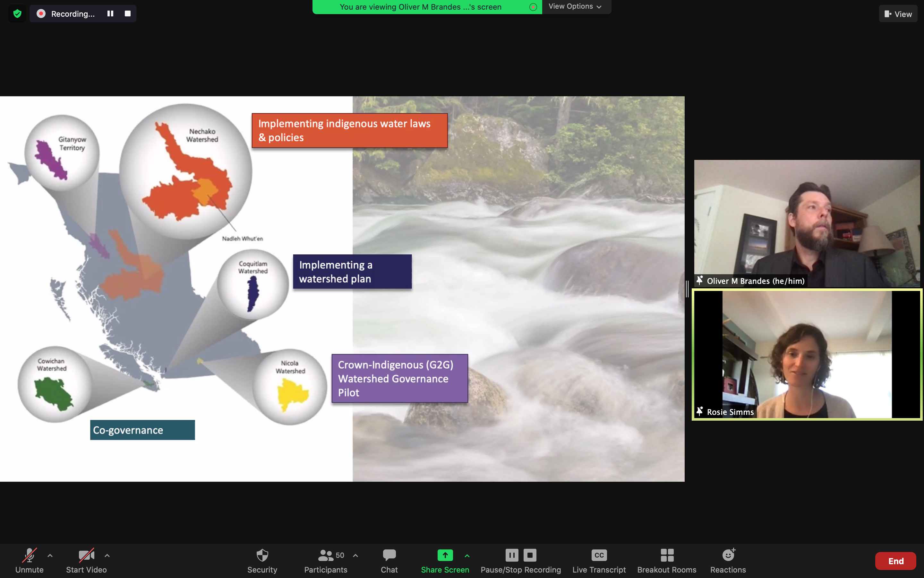Viewport: 924px width, 578px height.
Task: Stop recording from top-left recording indicator
Action: [x=127, y=13]
